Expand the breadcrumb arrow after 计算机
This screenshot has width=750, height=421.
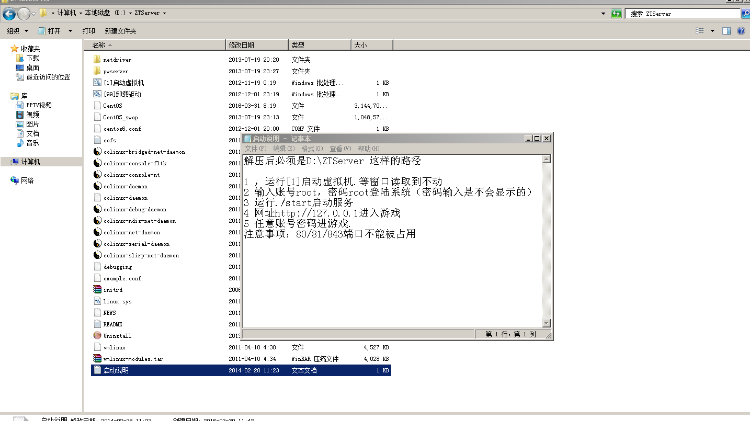pyautogui.click(x=80, y=13)
